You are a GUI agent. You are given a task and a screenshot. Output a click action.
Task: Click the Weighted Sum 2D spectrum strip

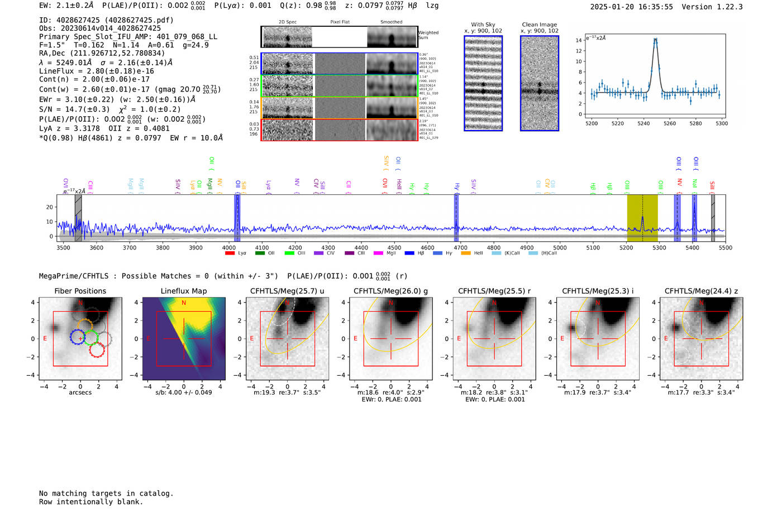point(339,37)
